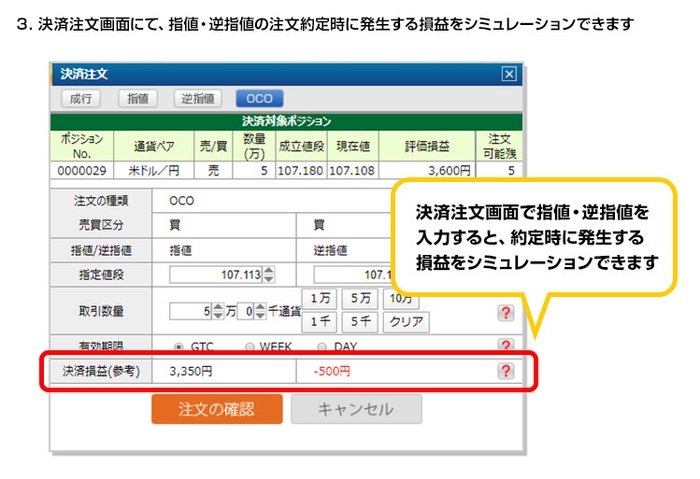Select the GTC validity period radio
The image size is (700, 479).
point(179,347)
